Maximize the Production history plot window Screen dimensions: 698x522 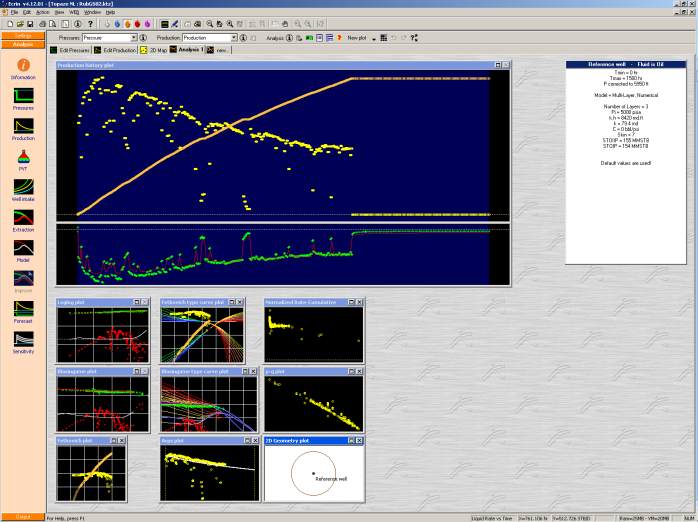click(496, 65)
